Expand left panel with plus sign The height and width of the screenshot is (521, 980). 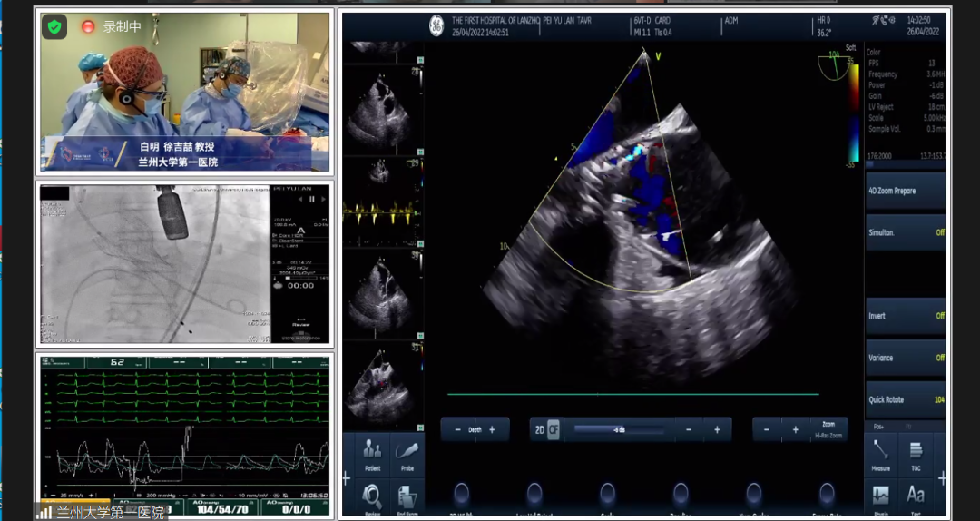[x=346, y=478]
